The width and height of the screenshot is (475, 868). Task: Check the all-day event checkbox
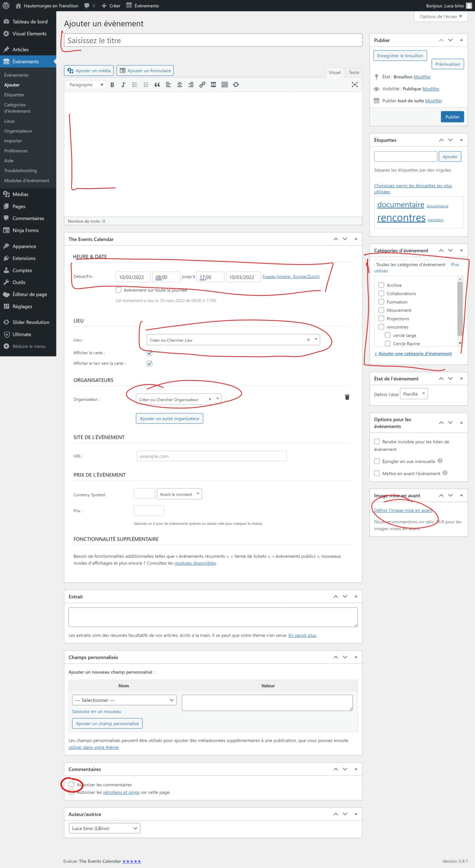click(x=118, y=290)
